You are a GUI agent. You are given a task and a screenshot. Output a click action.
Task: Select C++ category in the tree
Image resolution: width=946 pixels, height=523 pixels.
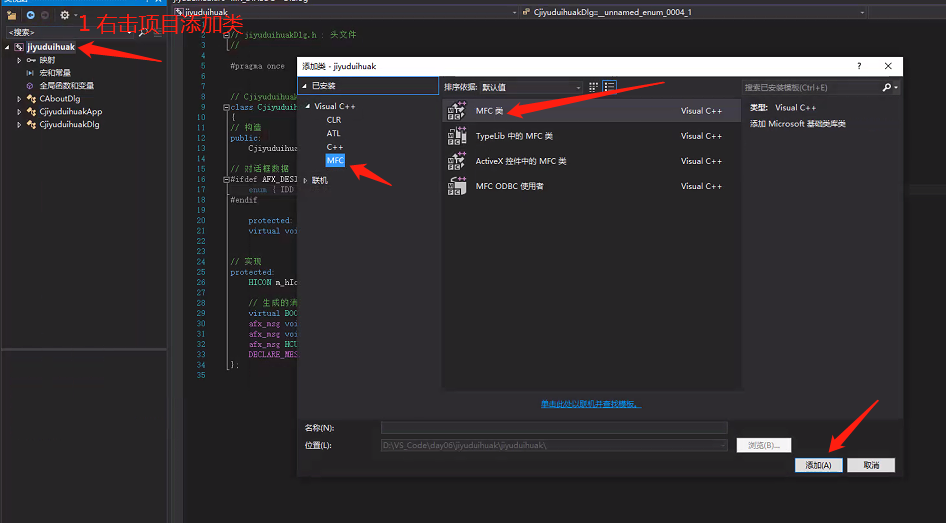coord(335,147)
